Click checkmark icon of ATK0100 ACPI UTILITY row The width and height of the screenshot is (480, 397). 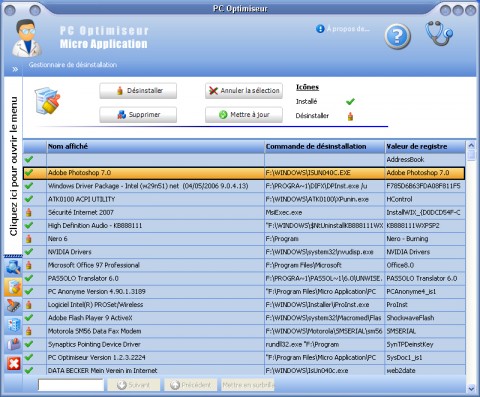[x=29, y=199]
